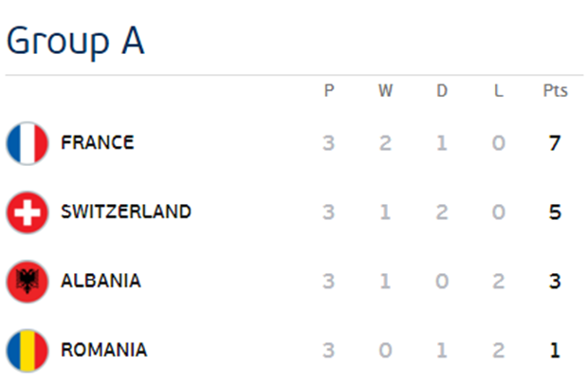The width and height of the screenshot is (588, 387).
Task: Open the SWITZERLAND team link
Action: tap(125, 212)
